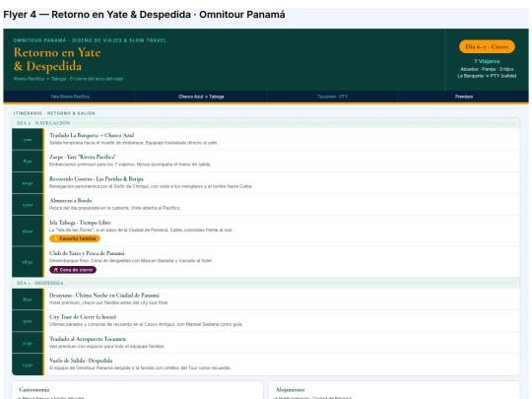Viewport: 532px width, 399px height.
Task: Open the Yate Rivera Pacífica strip item
Action: coord(70,97)
